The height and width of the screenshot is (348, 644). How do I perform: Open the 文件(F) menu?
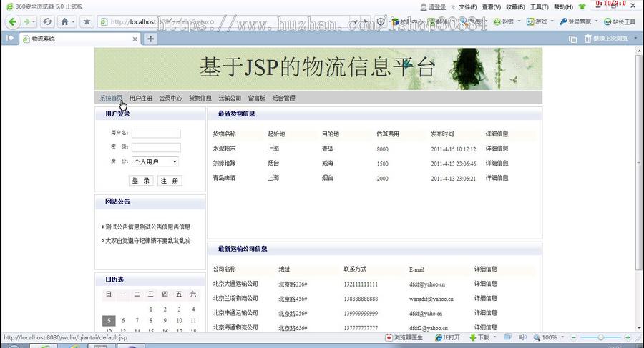pos(467,7)
